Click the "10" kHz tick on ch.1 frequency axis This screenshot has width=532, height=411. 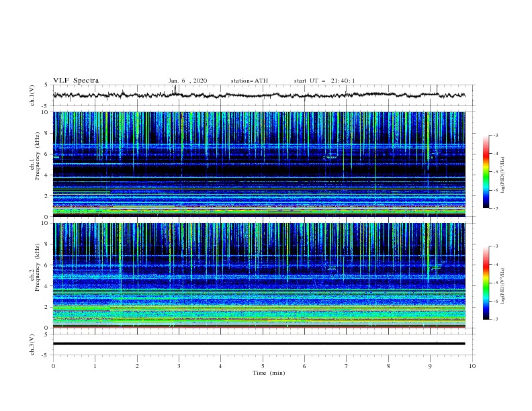point(46,112)
